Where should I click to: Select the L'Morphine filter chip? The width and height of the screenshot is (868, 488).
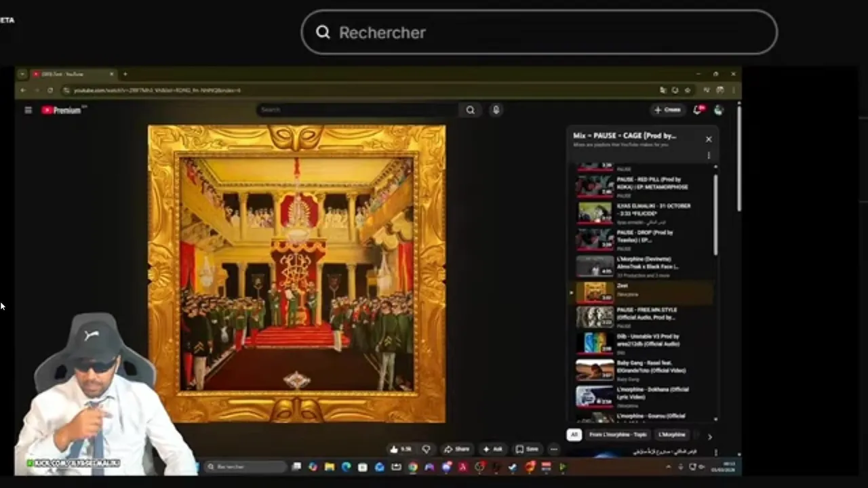pyautogui.click(x=672, y=434)
